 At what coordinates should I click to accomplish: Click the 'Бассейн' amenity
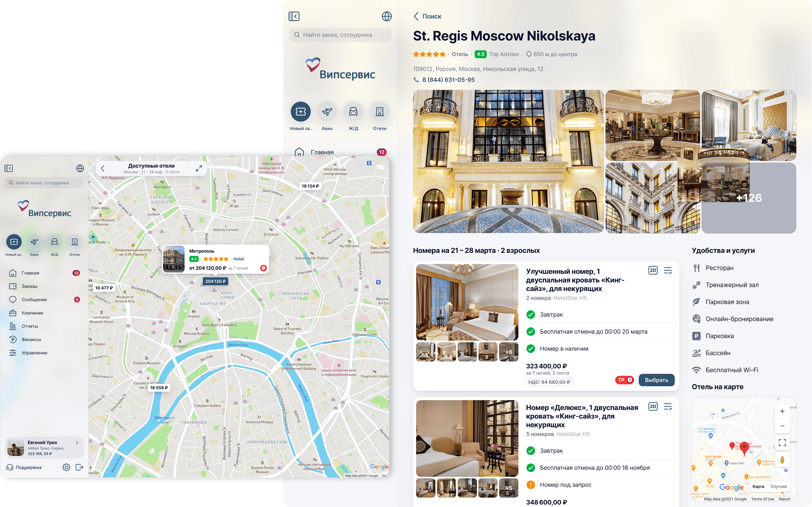(x=711, y=353)
